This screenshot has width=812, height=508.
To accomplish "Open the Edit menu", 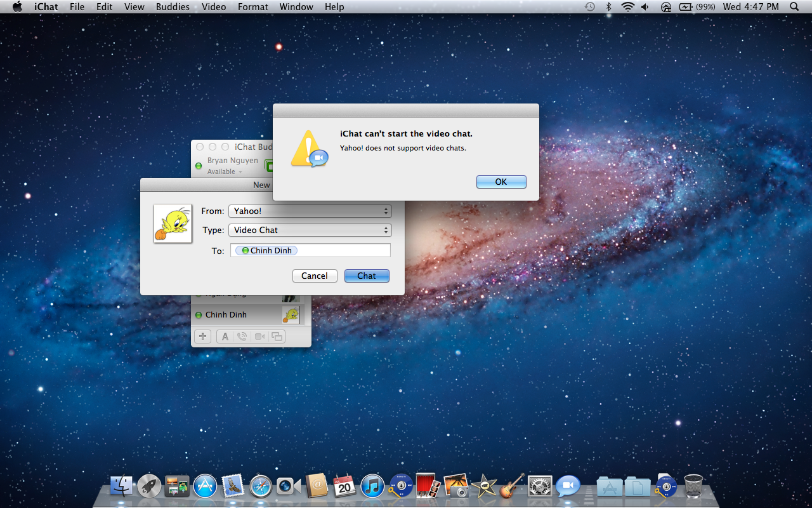I will pos(104,7).
